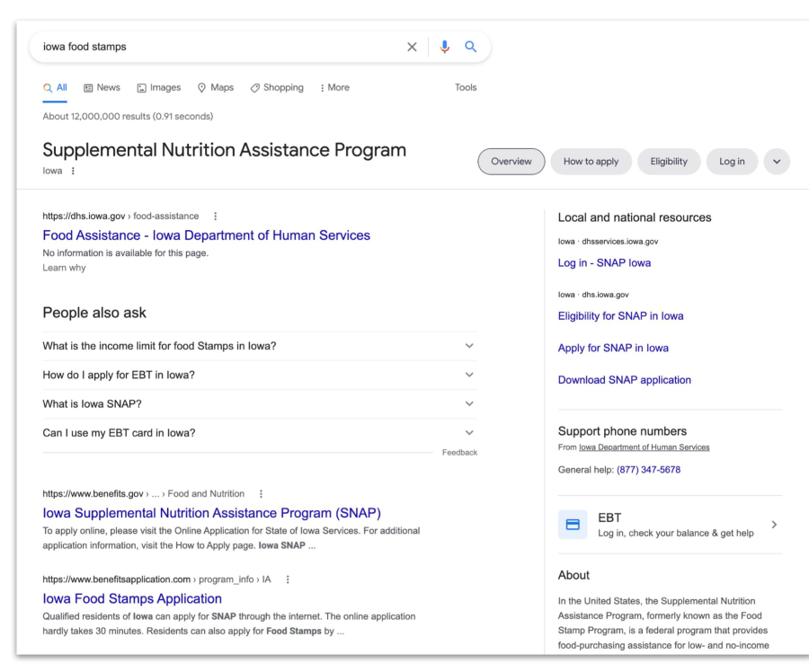This screenshot has width=809, height=672.
Task: Expand more chips with the down arrow
Action: click(777, 162)
